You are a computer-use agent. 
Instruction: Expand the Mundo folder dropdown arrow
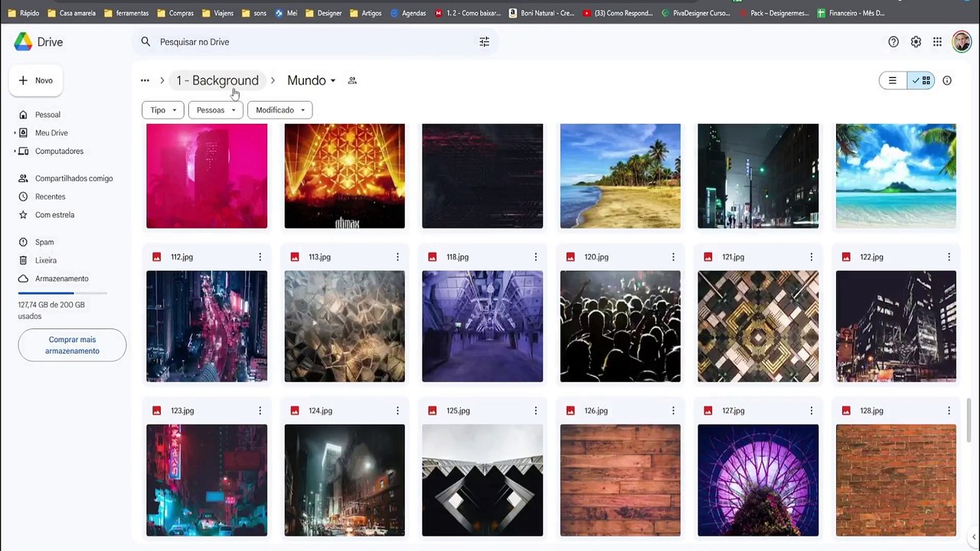click(x=333, y=80)
